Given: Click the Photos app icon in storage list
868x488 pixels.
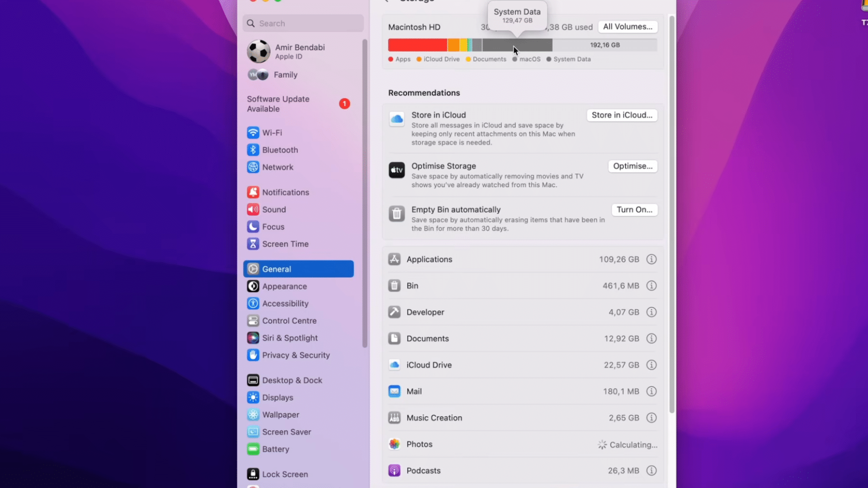Looking at the screenshot, I should [x=394, y=444].
